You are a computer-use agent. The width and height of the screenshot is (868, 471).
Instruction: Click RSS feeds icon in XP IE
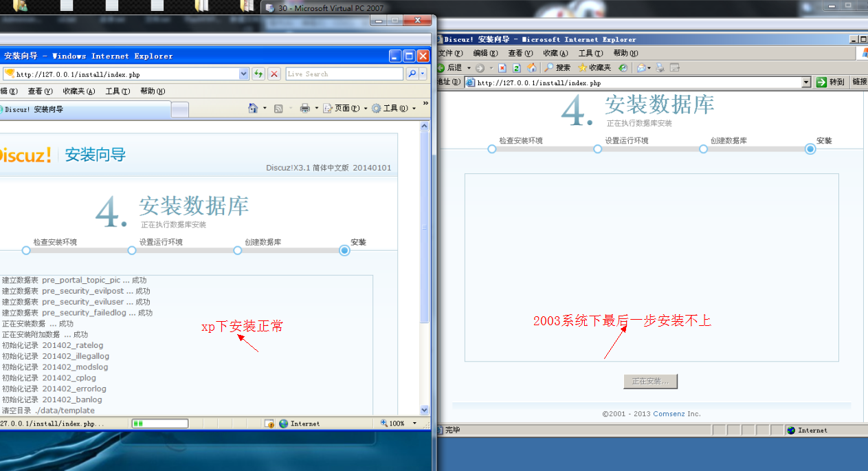pyautogui.click(x=278, y=108)
